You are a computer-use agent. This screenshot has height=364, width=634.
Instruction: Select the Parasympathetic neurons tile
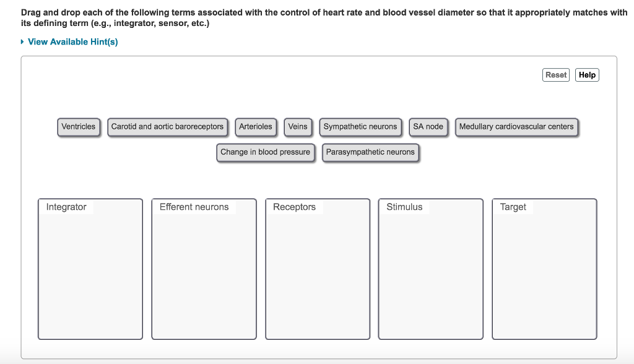pyautogui.click(x=370, y=152)
